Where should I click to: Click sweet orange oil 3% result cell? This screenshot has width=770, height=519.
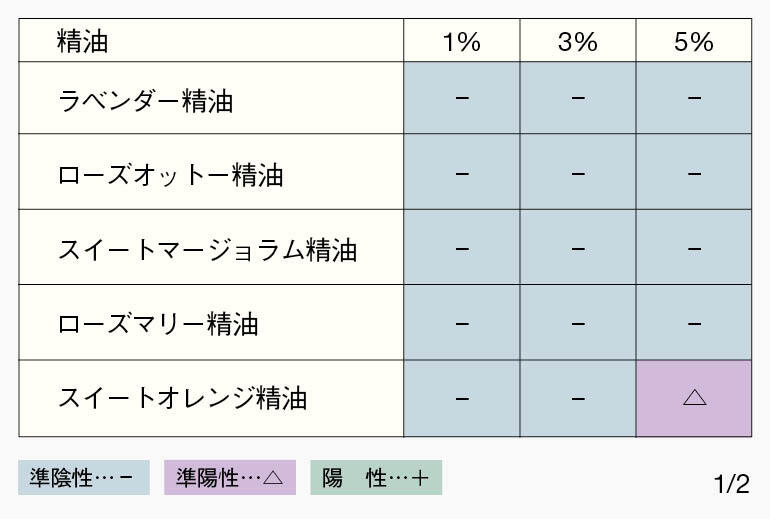578,398
